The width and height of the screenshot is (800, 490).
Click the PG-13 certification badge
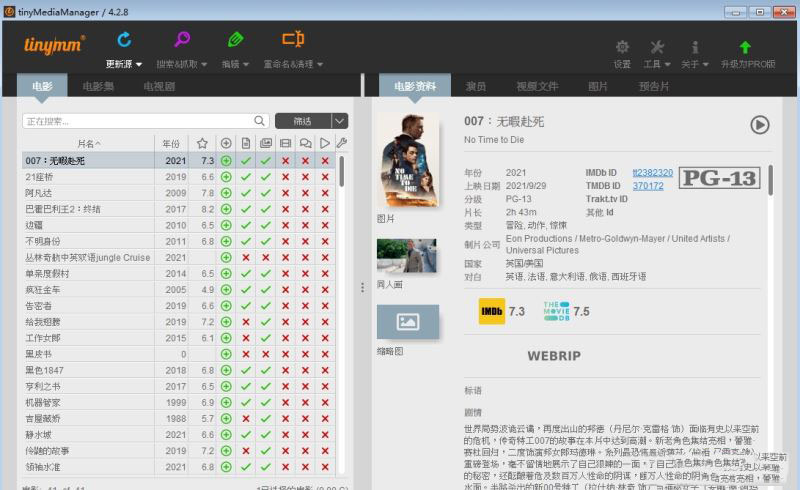point(719,178)
